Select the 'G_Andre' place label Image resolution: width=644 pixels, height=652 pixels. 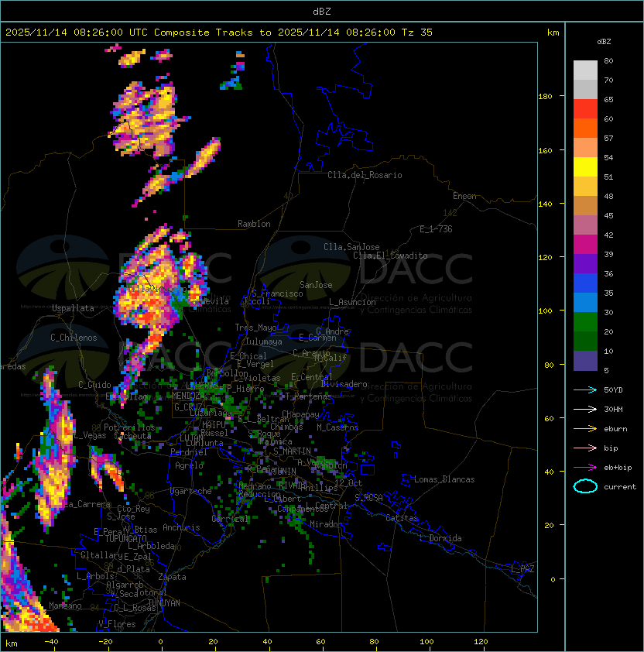click(332, 331)
